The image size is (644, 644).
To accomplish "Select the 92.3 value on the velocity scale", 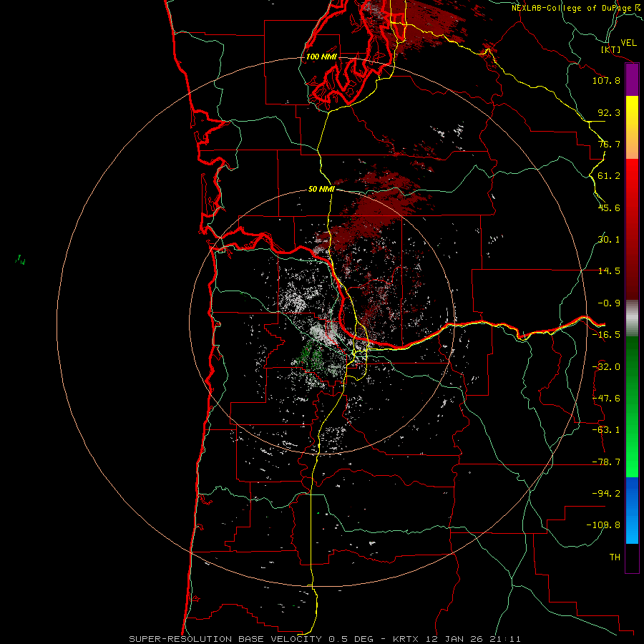I will [609, 112].
